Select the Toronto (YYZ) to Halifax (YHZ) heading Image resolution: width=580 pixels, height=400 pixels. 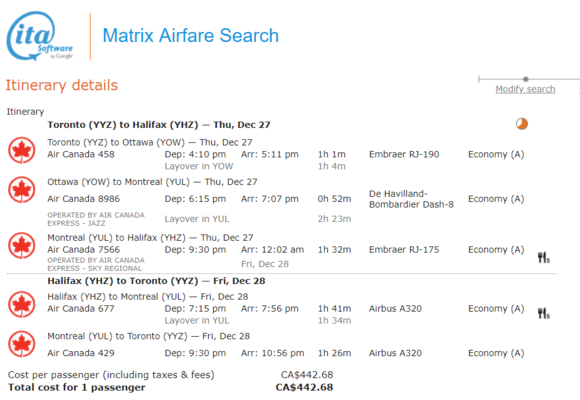159,125
